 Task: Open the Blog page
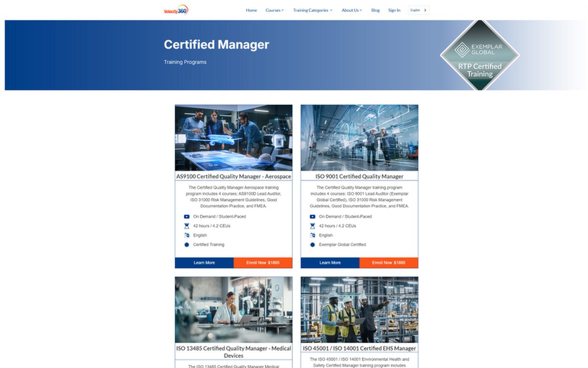click(375, 10)
